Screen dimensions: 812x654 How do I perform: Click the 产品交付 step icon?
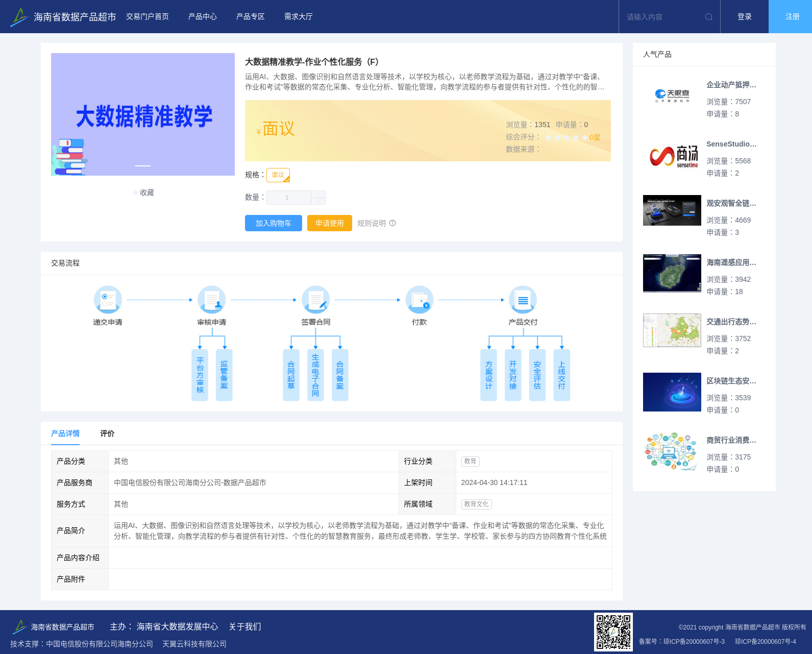click(523, 300)
